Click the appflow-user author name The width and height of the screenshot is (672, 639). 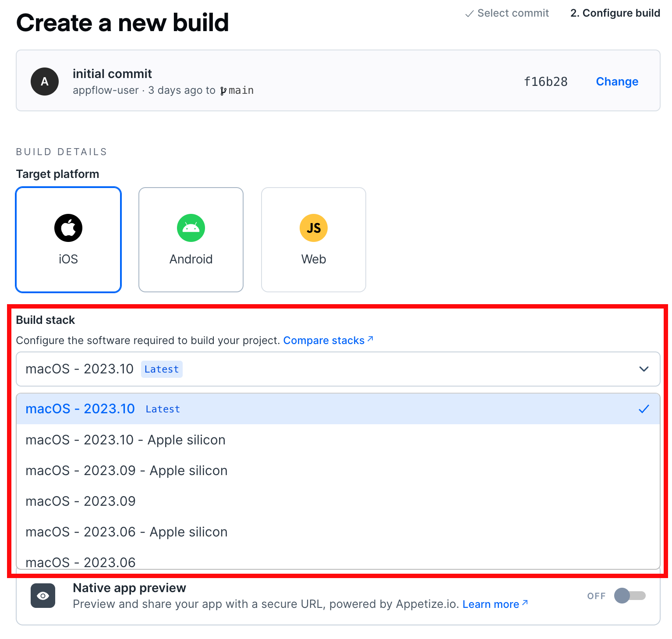(x=106, y=90)
